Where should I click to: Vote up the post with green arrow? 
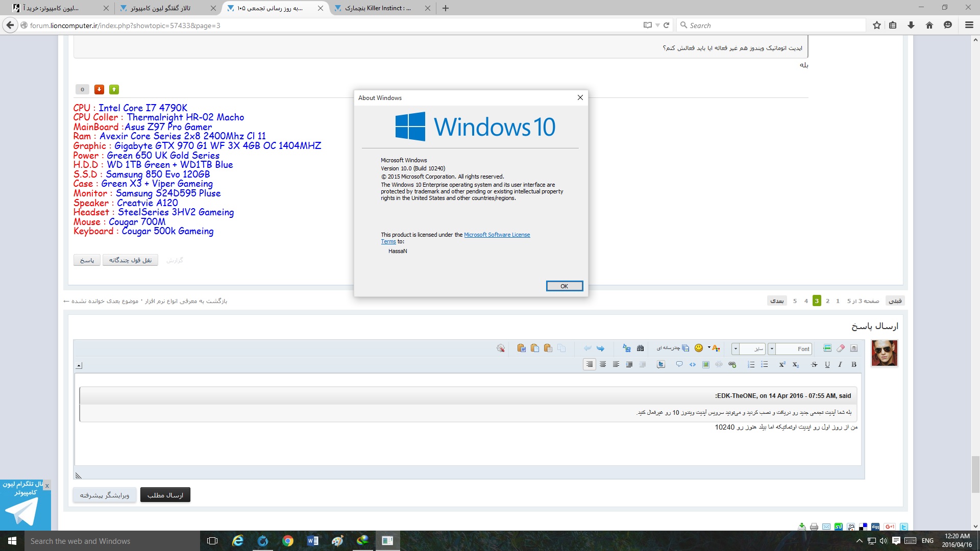pyautogui.click(x=114, y=90)
